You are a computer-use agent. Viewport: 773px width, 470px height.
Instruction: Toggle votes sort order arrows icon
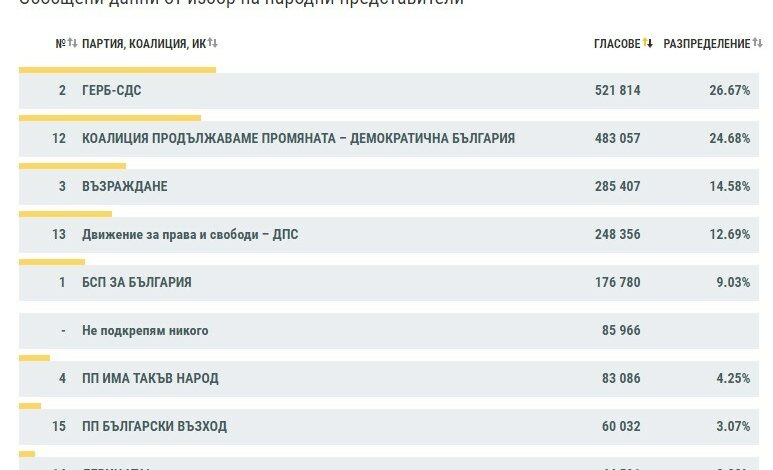[648, 43]
